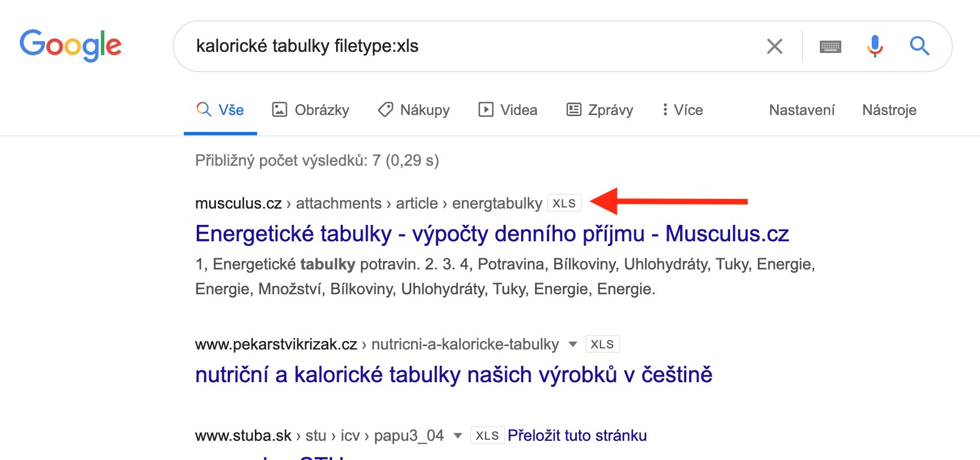This screenshot has width=980, height=460.
Task: Open the Obrázky images tab
Action: pyautogui.click(x=311, y=110)
